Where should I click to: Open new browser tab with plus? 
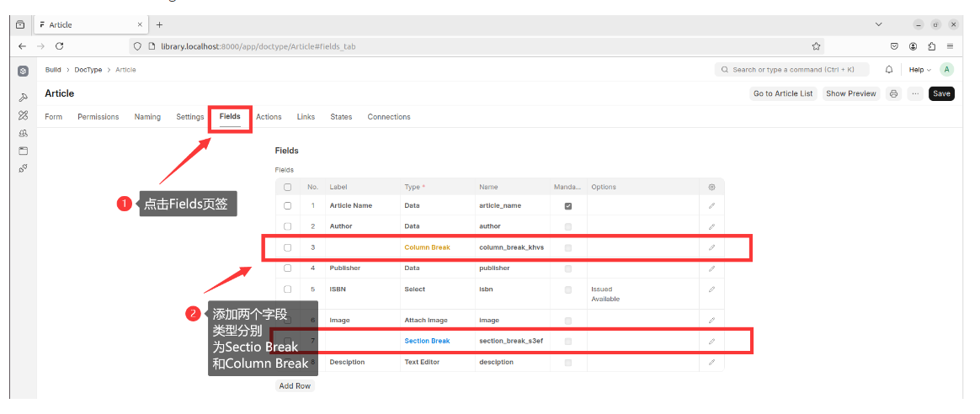click(x=159, y=24)
